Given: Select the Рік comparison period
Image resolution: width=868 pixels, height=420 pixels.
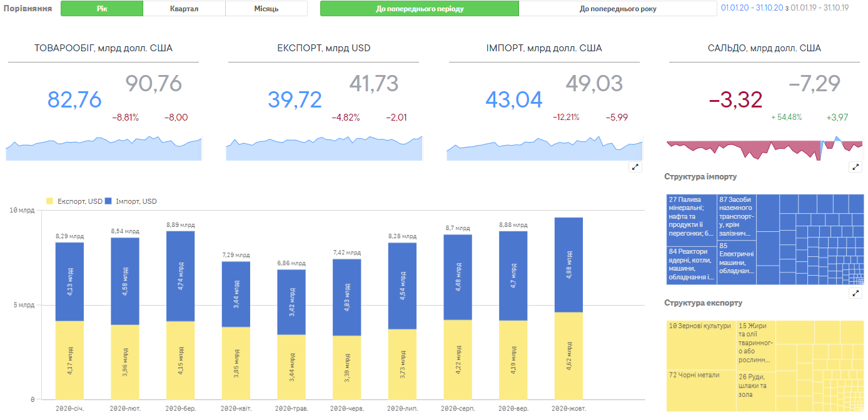Looking at the screenshot, I should pos(102,9).
